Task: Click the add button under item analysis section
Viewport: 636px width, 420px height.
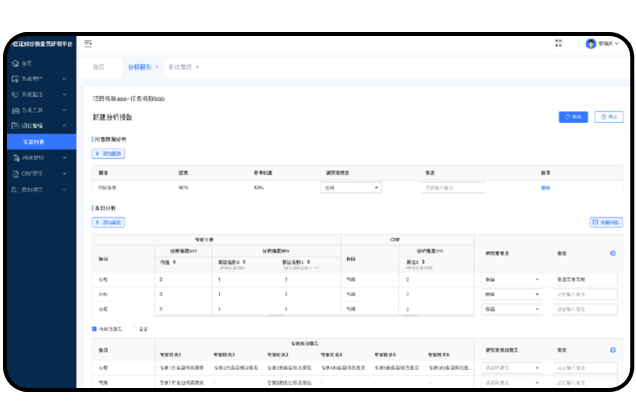Action: pyautogui.click(x=108, y=222)
